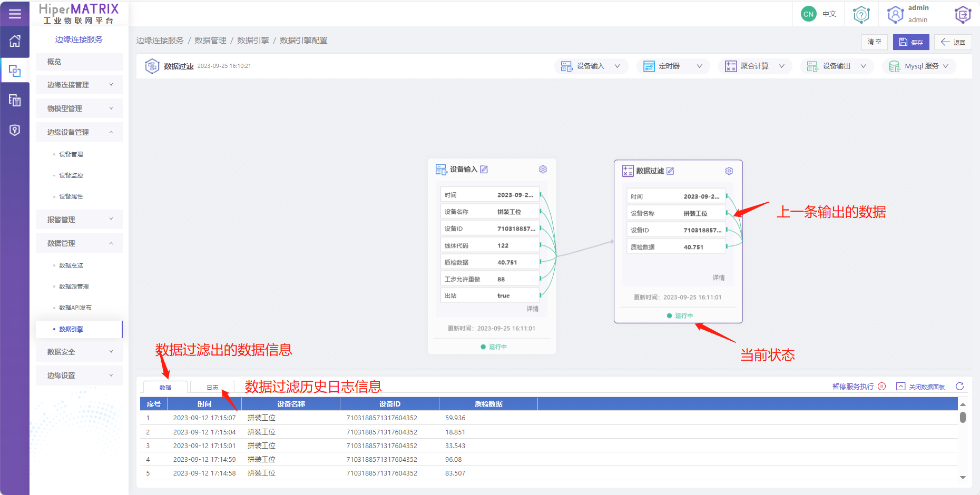Click 线体代码 field in 设备输入 node
The image size is (980, 495).
pyautogui.click(x=490, y=245)
